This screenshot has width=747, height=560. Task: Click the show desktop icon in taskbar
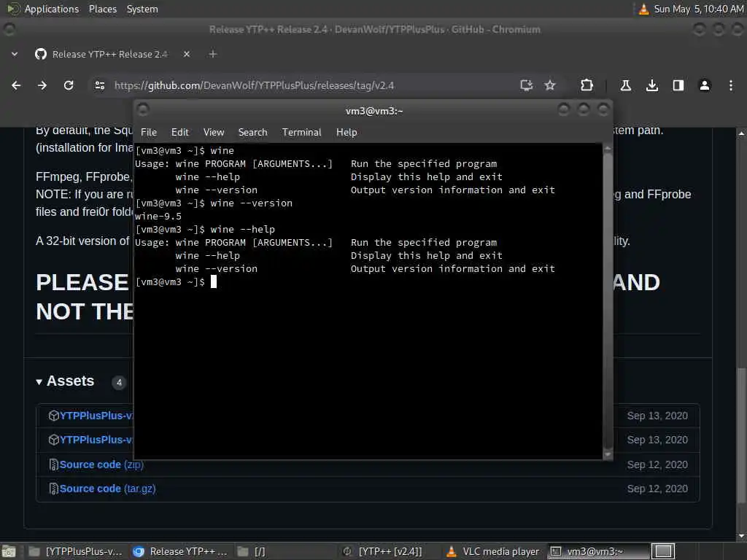[x=9, y=551]
